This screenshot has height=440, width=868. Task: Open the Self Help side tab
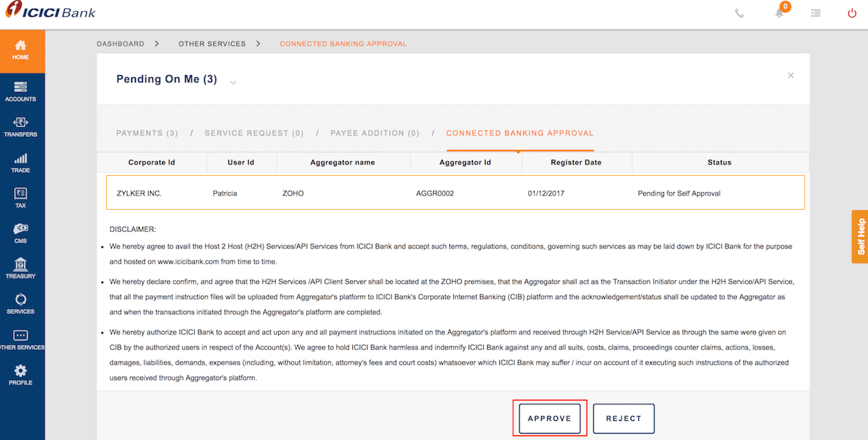[x=860, y=237]
